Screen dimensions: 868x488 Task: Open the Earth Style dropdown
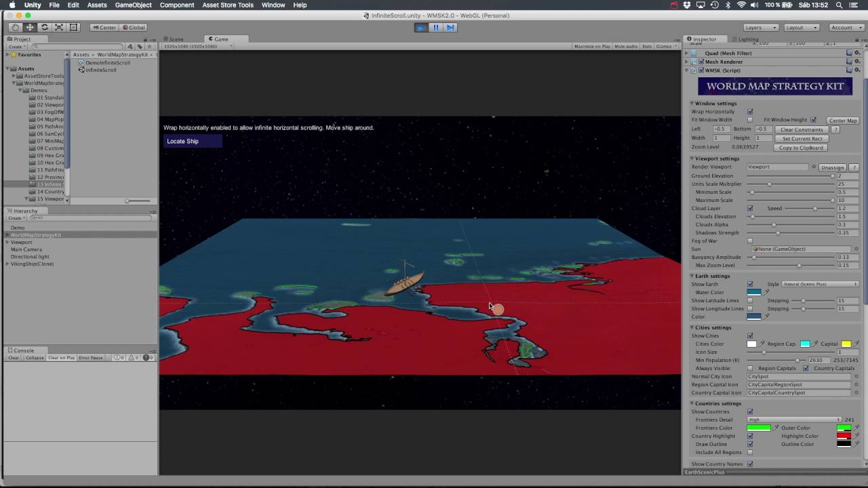click(821, 285)
